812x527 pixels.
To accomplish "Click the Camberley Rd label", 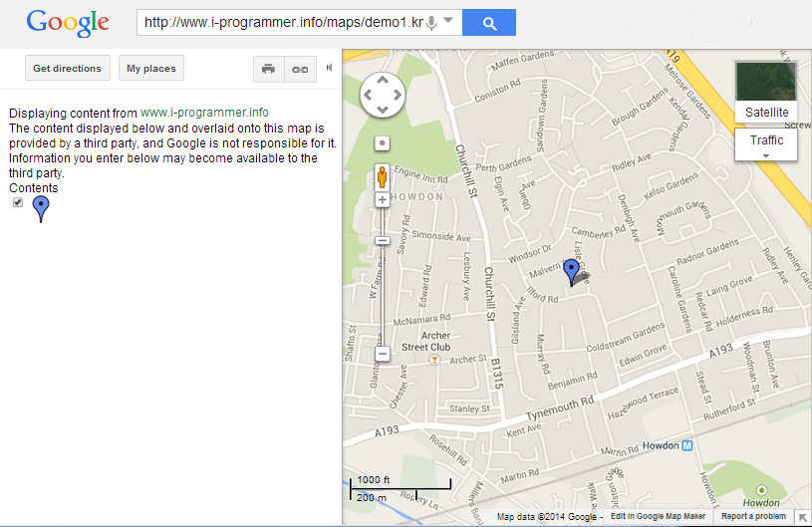I will click(598, 232).
